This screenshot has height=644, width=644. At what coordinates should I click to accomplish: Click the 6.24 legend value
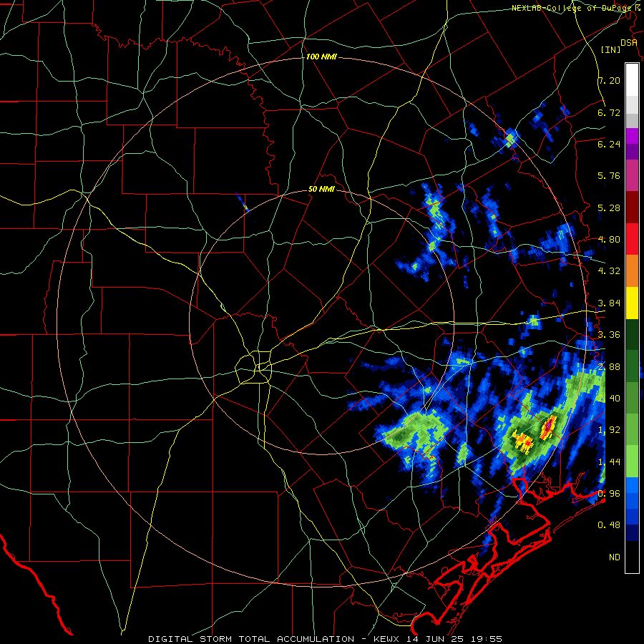(x=609, y=144)
